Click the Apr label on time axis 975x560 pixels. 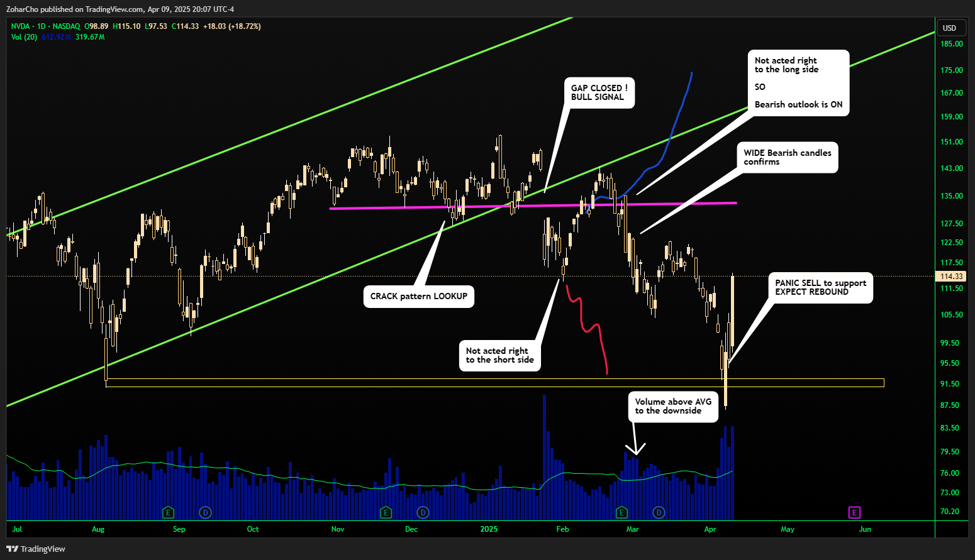tap(710, 529)
